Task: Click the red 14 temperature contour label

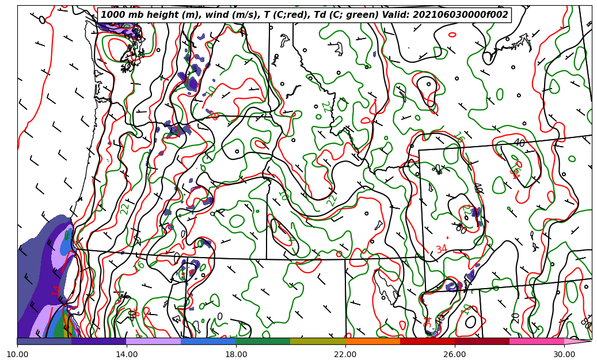Action: (56, 290)
